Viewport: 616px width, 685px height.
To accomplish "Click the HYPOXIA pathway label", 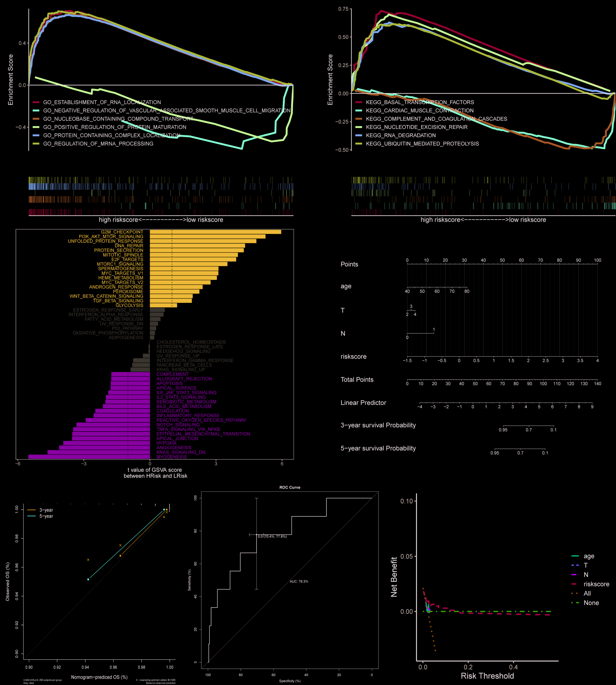I will (167, 443).
